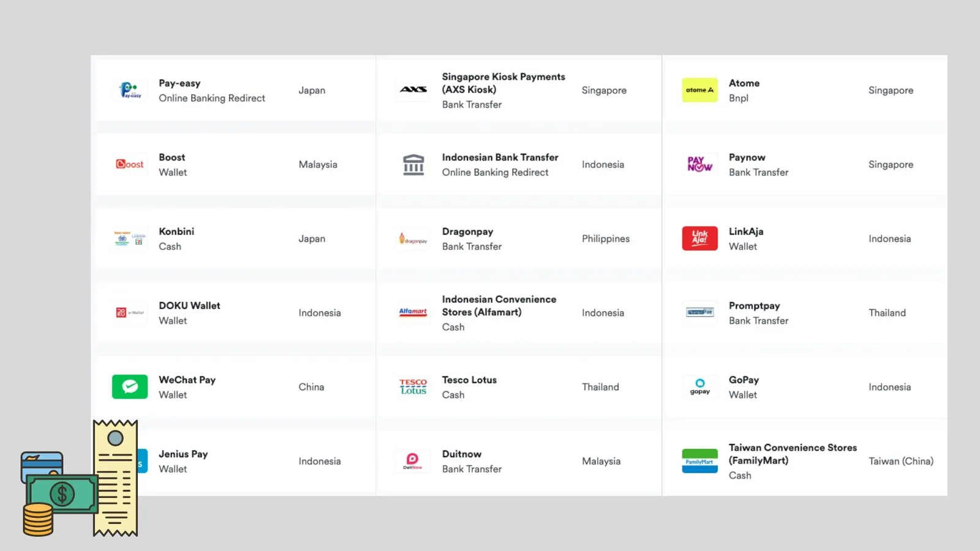Click the DOKU Wallet title
Screen dimensions: 980x551
[x=189, y=305]
